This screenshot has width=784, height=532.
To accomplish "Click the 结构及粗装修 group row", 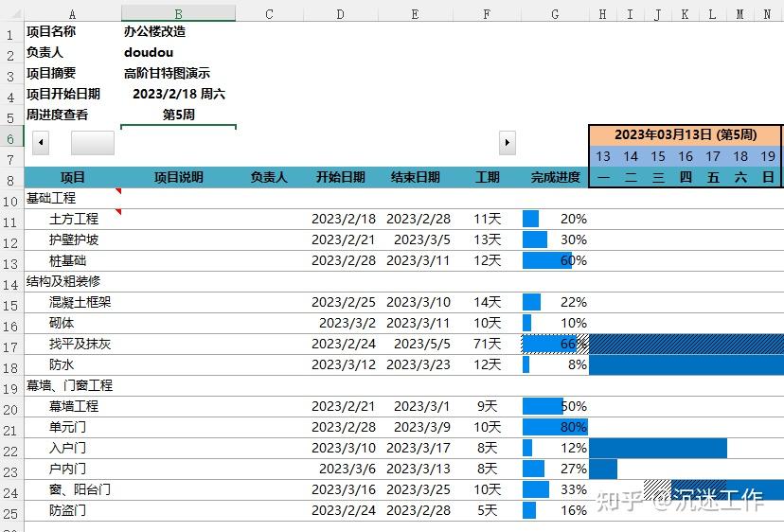I will pyautogui.click(x=73, y=281).
